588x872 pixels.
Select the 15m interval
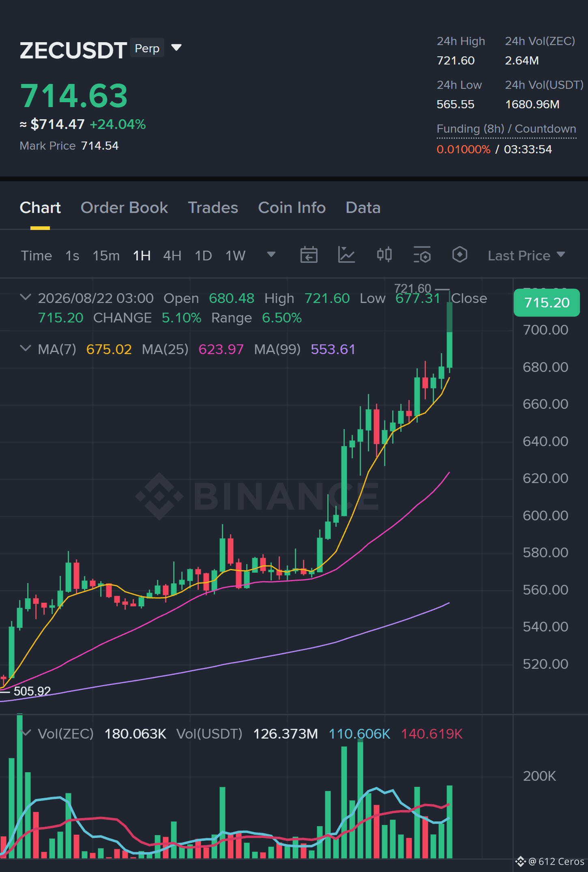point(106,256)
